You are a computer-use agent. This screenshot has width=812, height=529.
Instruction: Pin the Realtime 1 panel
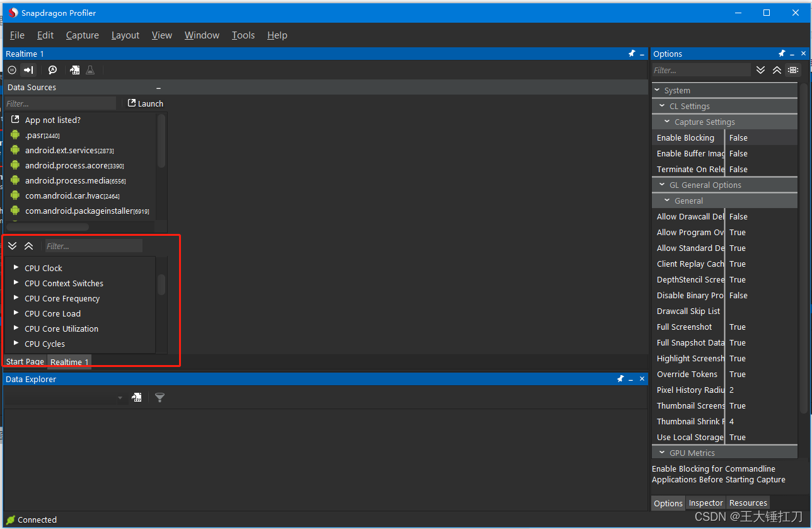(632, 54)
